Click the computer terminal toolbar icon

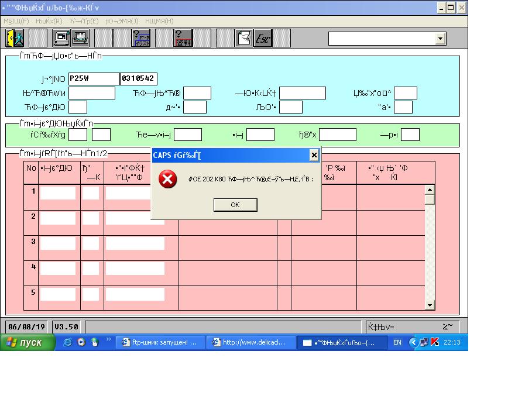tap(61, 38)
